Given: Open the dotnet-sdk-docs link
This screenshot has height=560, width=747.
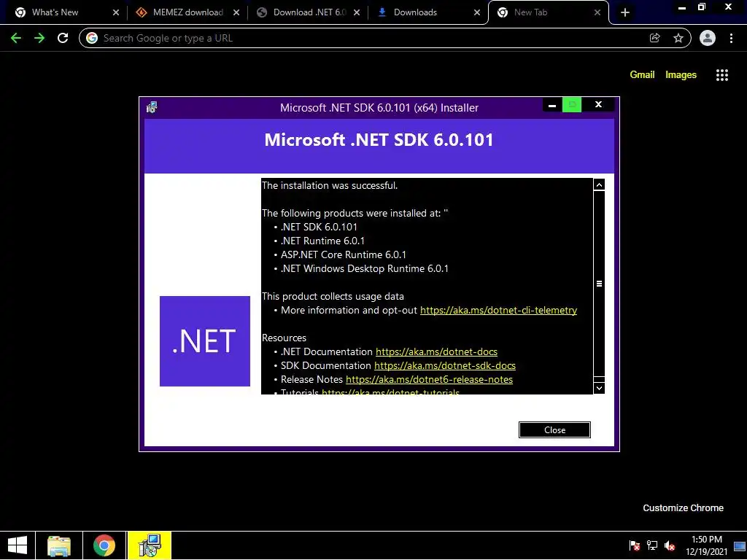Looking at the screenshot, I should (444, 365).
